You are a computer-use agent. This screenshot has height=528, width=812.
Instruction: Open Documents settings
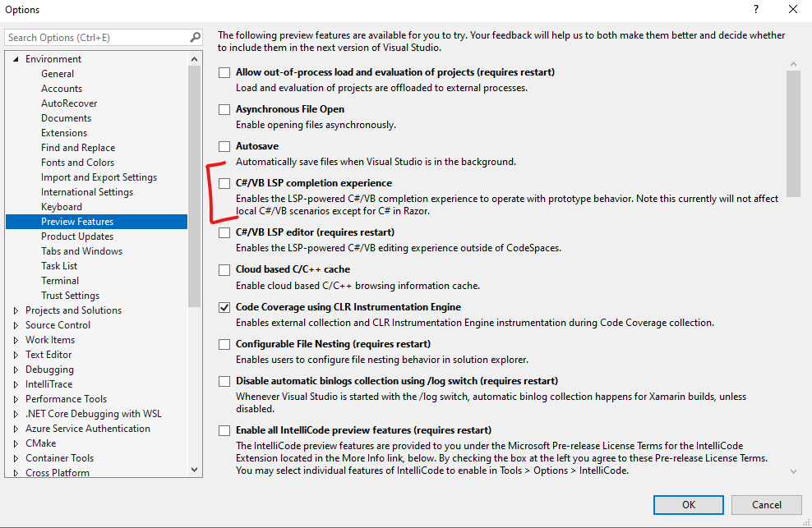pos(66,118)
